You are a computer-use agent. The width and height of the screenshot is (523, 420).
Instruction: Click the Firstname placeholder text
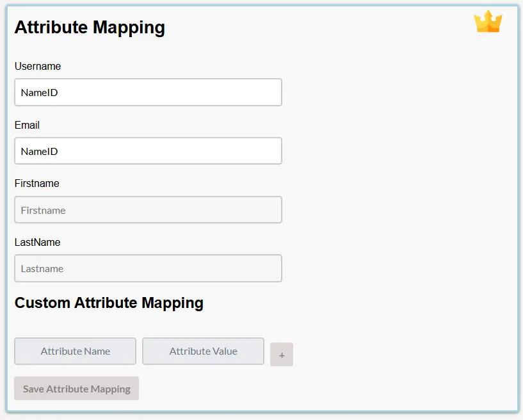(x=43, y=211)
